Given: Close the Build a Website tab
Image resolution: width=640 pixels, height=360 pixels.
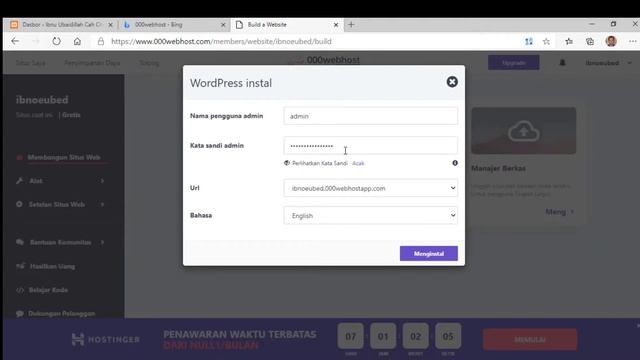Looking at the screenshot, I should [336, 25].
